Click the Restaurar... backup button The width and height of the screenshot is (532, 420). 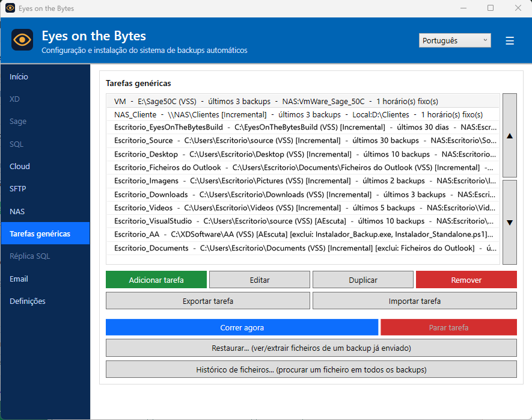pos(311,348)
